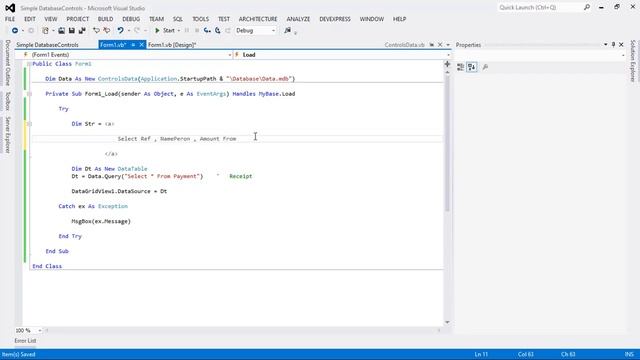Open the TOOLS menu

(200, 19)
